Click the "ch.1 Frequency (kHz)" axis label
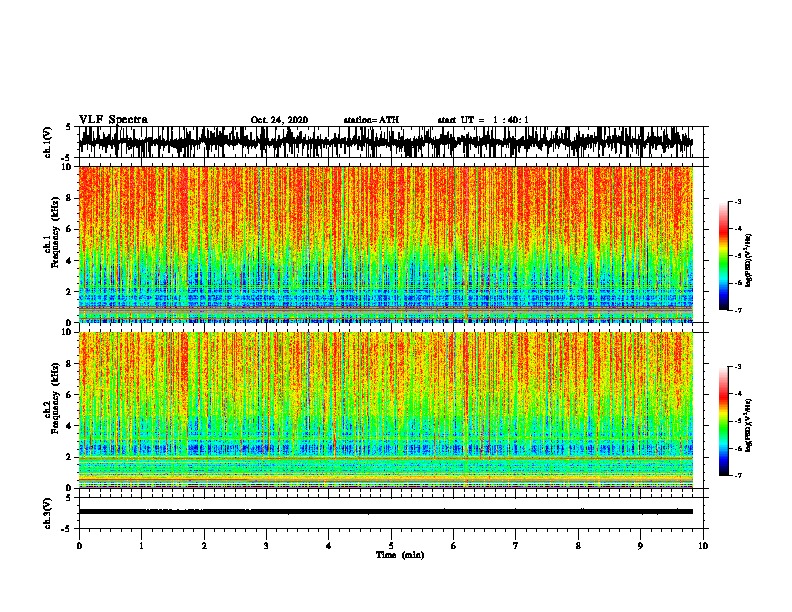This screenshot has height=612, width=792. click(51, 233)
